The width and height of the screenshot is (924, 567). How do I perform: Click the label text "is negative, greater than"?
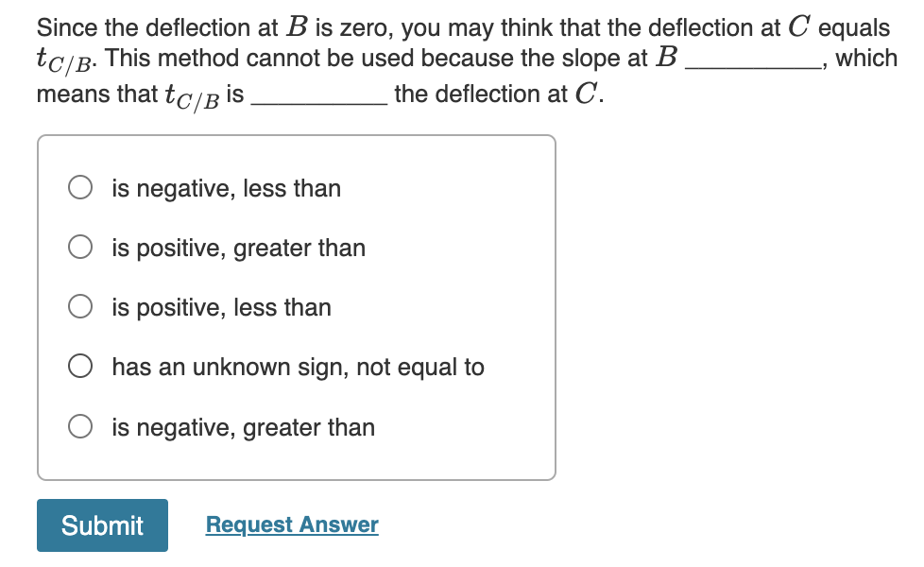click(x=243, y=427)
